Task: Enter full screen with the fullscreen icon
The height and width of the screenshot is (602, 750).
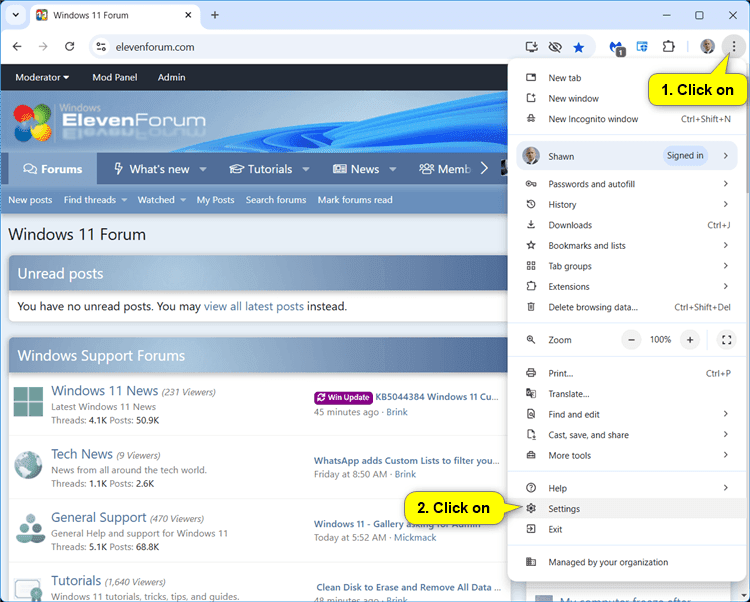Action: click(727, 339)
